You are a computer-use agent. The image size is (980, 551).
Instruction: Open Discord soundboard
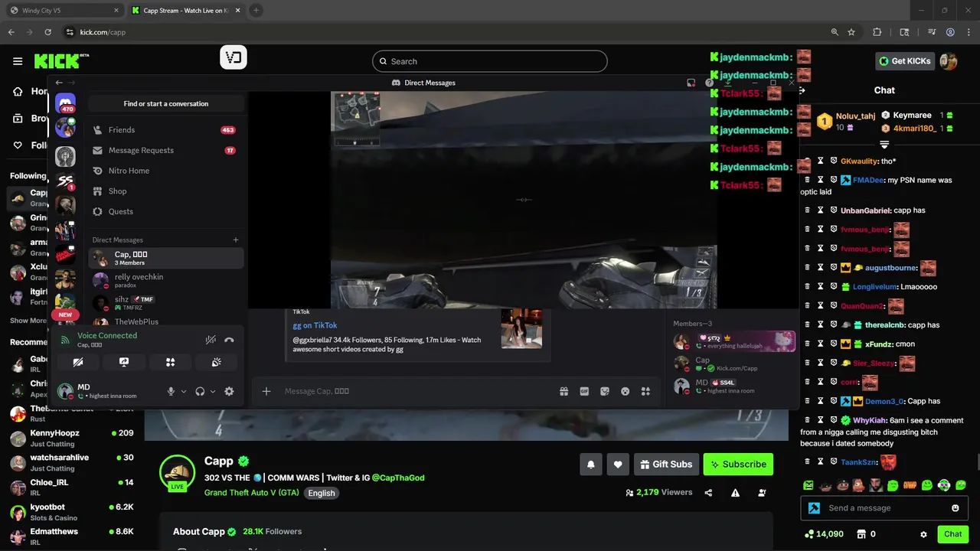217,362
